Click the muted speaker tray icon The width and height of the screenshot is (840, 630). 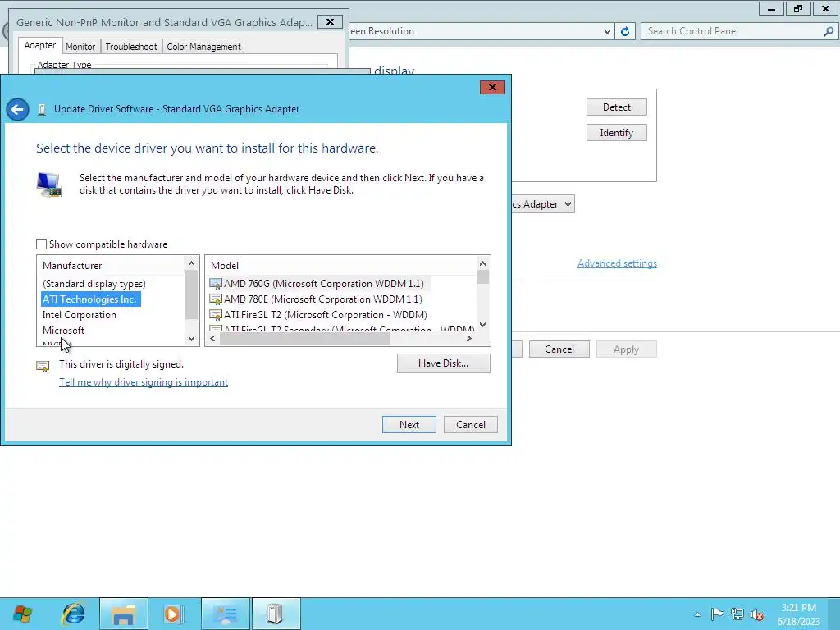click(757, 614)
